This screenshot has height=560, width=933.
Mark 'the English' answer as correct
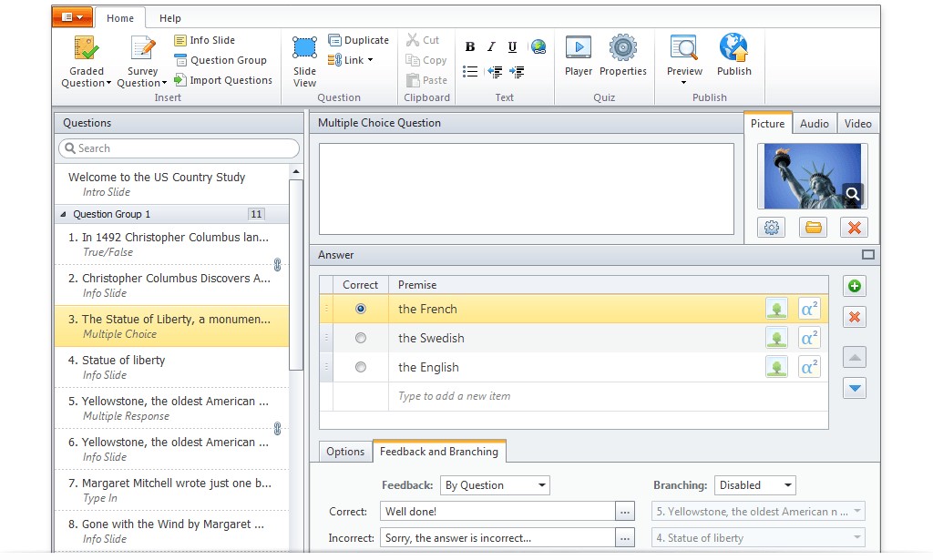tap(361, 366)
